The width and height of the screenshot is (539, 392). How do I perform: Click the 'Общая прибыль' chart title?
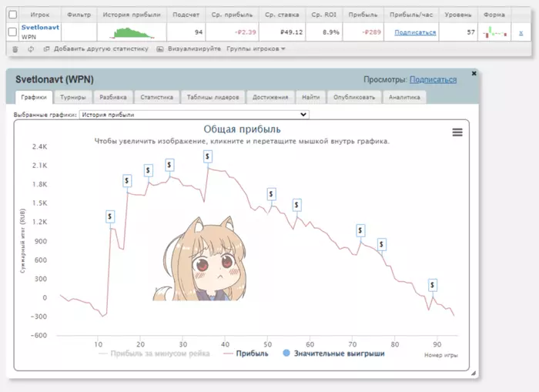click(242, 129)
